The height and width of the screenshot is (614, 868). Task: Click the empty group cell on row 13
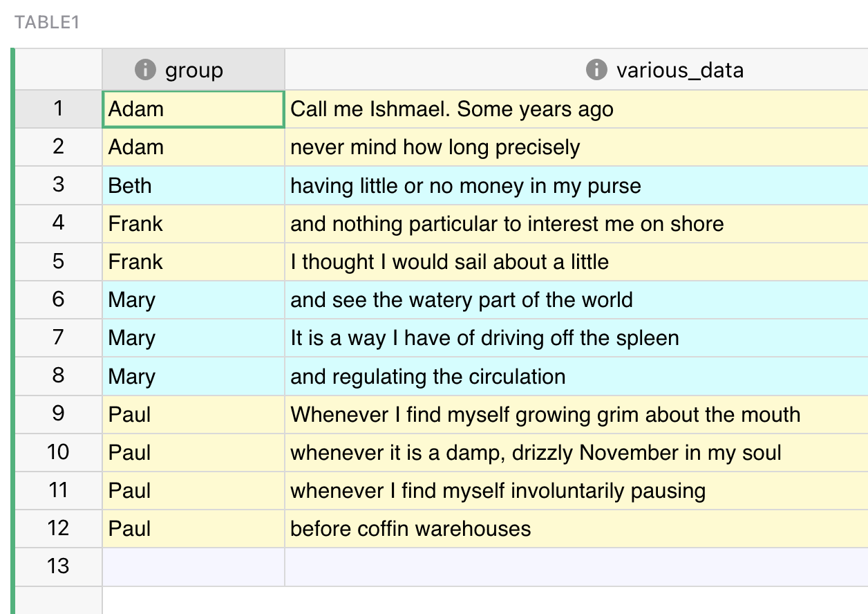pyautogui.click(x=194, y=566)
